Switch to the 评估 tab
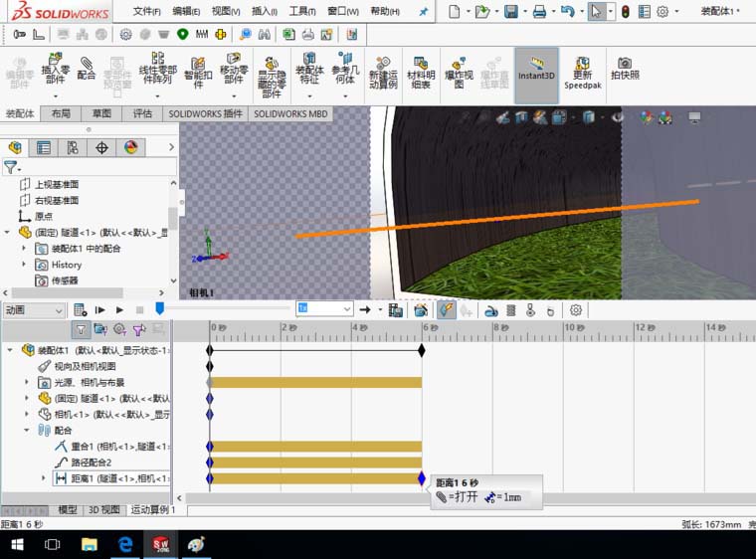This screenshot has width=756, height=559. pos(143,114)
